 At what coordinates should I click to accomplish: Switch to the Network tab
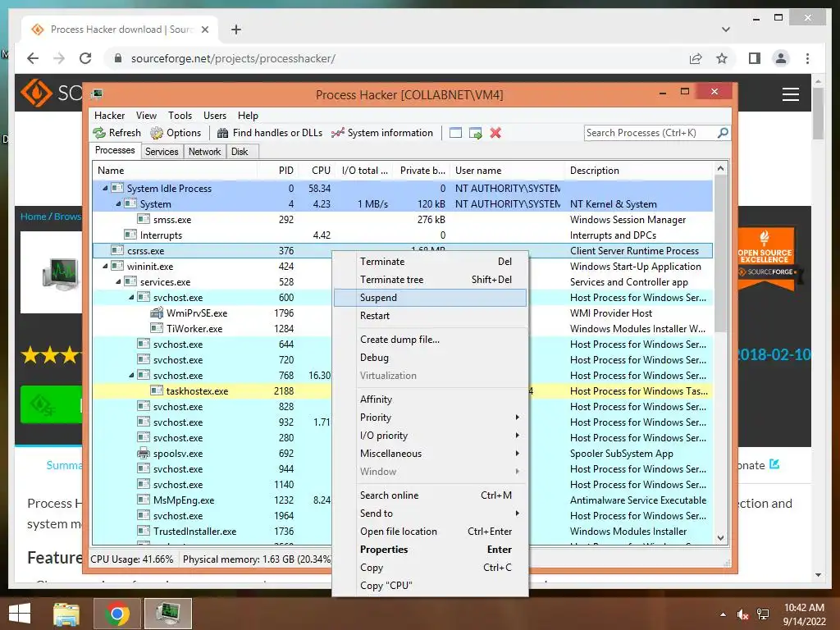tap(204, 152)
